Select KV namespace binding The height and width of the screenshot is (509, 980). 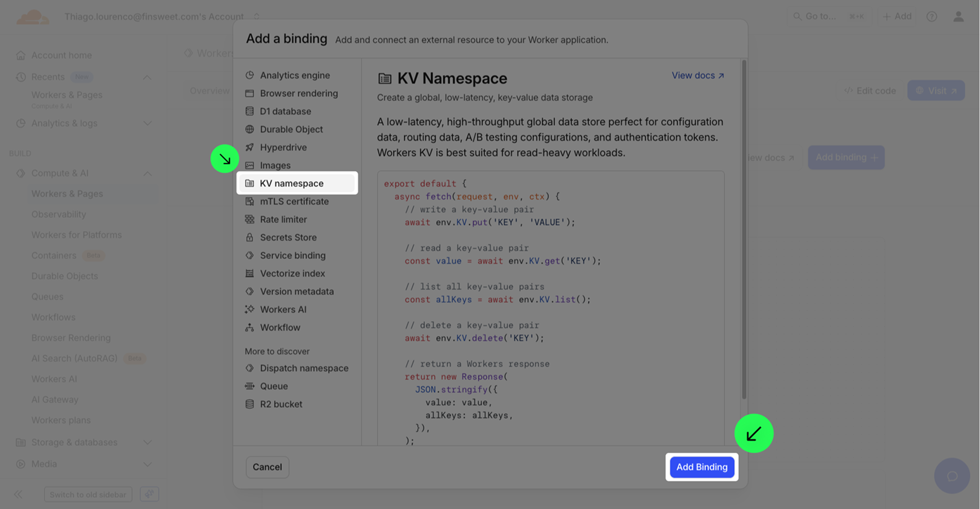(x=297, y=183)
